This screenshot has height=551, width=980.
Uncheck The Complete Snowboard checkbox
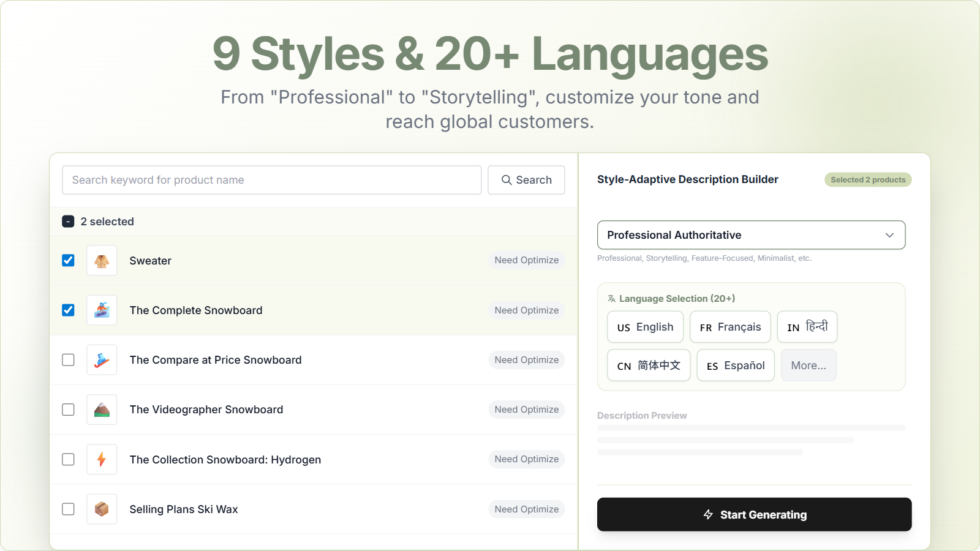68,310
